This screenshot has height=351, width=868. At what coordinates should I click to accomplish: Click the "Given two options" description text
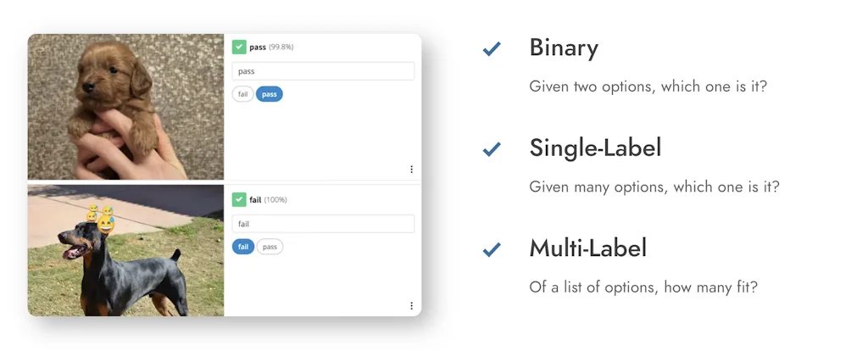pyautogui.click(x=648, y=86)
